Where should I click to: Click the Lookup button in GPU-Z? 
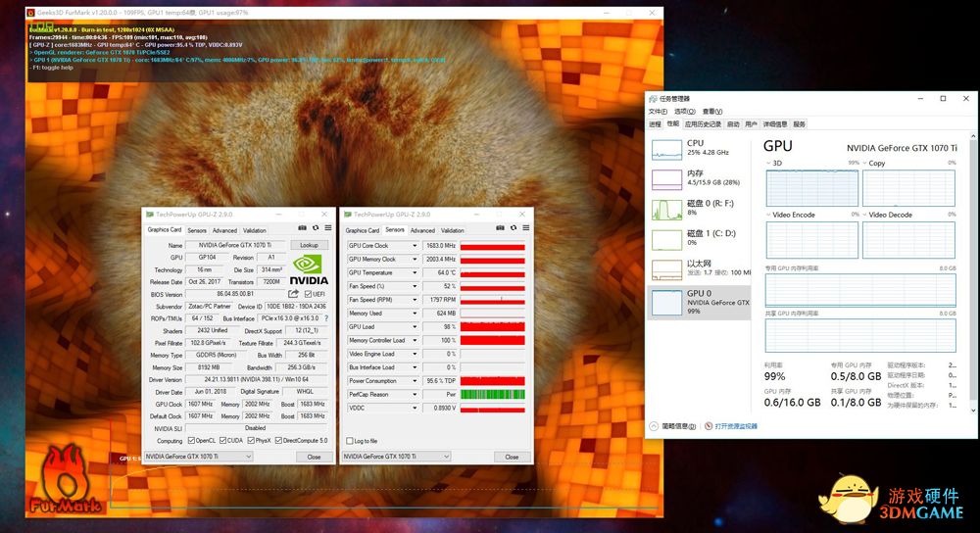(309, 245)
